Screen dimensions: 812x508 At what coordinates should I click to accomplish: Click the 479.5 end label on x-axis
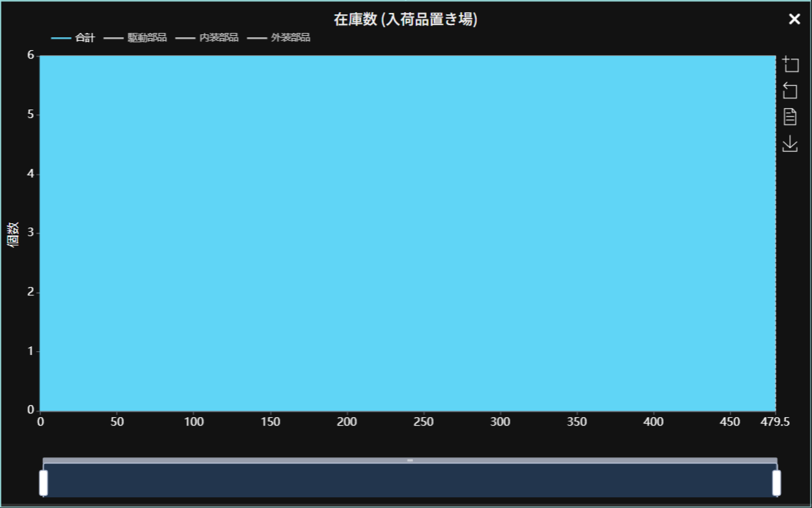coord(775,422)
